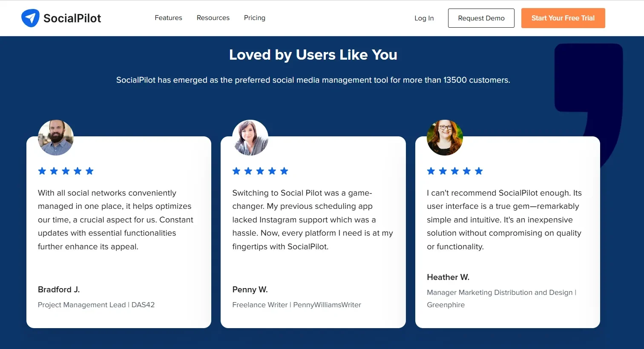Open the Features dropdown menu
The image size is (644, 349).
[168, 17]
